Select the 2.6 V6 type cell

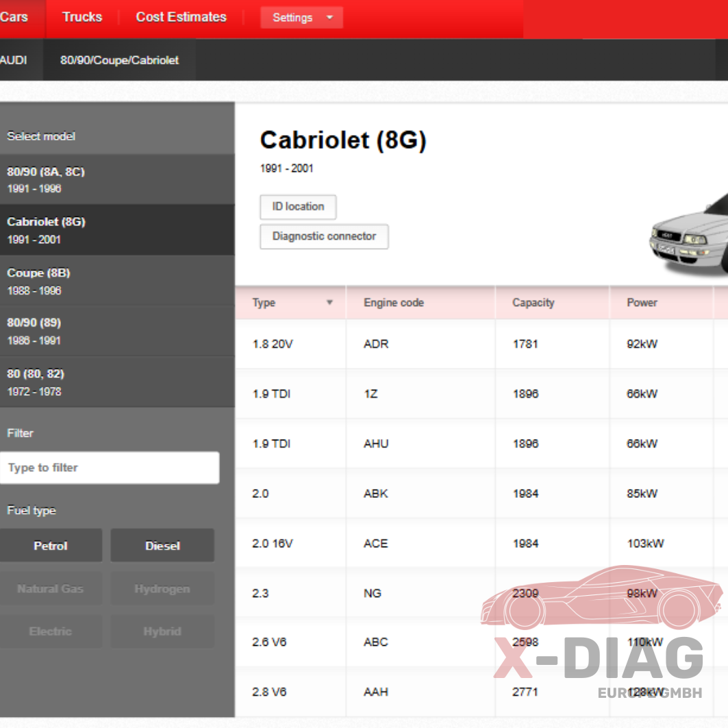pos(269,642)
